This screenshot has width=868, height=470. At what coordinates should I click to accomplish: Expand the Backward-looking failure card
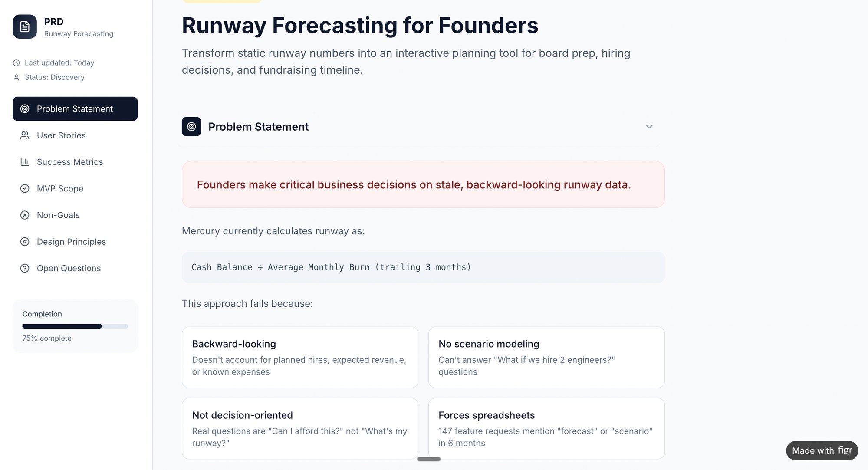pyautogui.click(x=300, y=357)
